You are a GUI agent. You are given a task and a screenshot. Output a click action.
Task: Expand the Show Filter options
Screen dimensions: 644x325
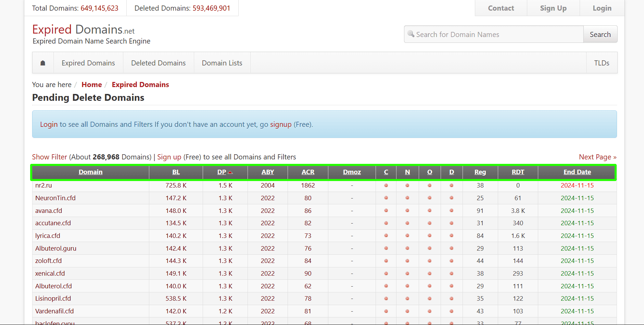click(49, 157)
